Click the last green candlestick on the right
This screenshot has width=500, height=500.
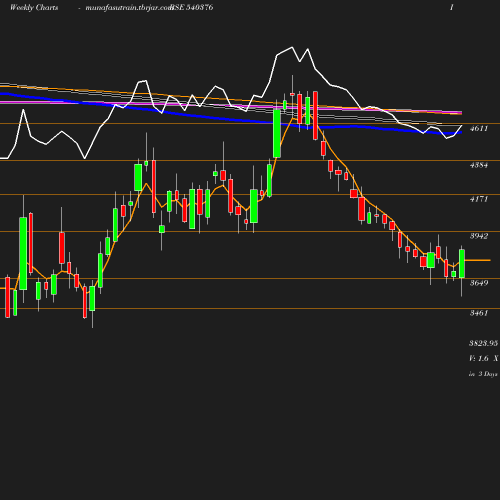coord(462,263)
